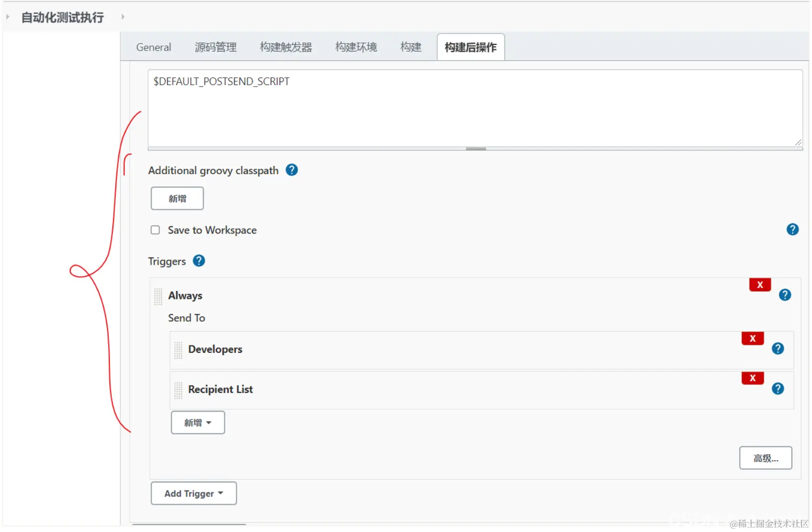Click the Additional groovy classpath label
This screenshot has height=532, width=812.
[213, 170]
